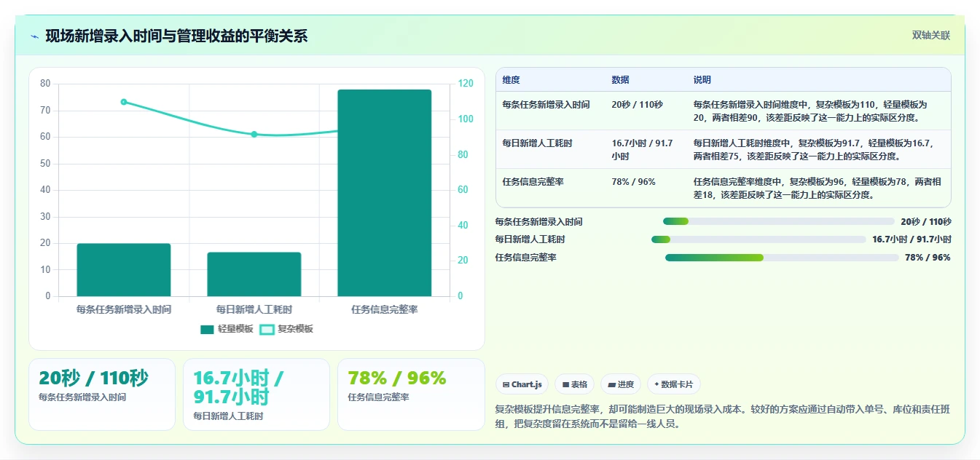Click the x-axis label 每条任务新增录入时间
The width and height of the screenshot is (980, 460).
(124, 309)
